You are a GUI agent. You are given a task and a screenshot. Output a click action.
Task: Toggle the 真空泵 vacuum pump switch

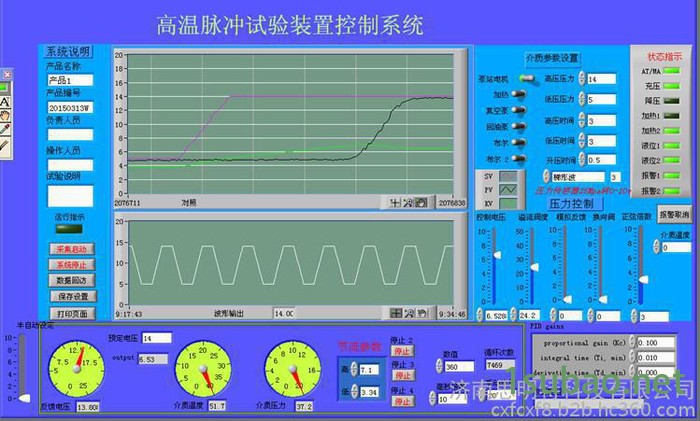coord(518,110)
